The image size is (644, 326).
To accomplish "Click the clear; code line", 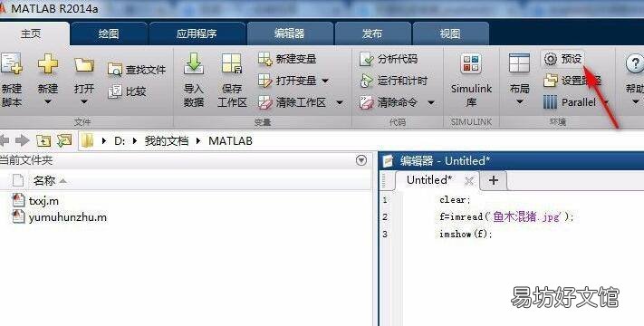I will point(455,200).
